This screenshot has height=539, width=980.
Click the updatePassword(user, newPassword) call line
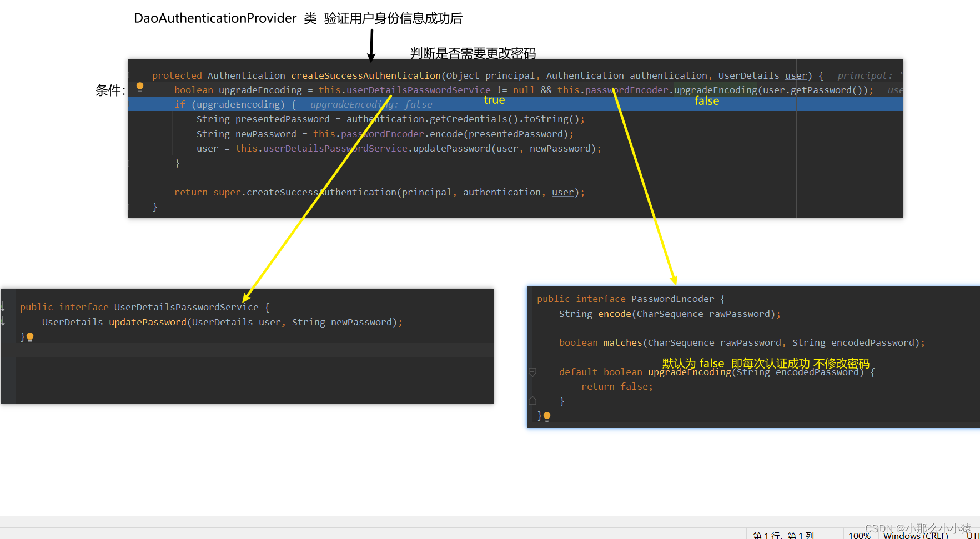point(399,148)
